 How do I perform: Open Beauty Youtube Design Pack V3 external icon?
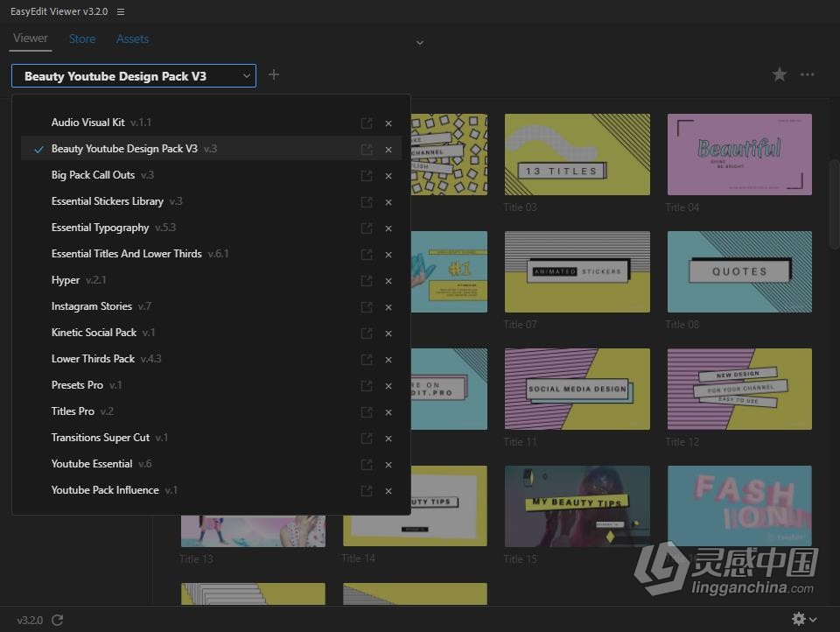click(367, 150)
